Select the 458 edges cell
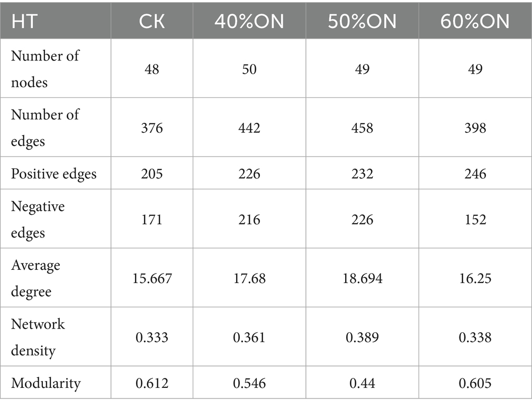The height and width of the screenshot is (408, 532). pyautogui.click(x=362, y=128)
